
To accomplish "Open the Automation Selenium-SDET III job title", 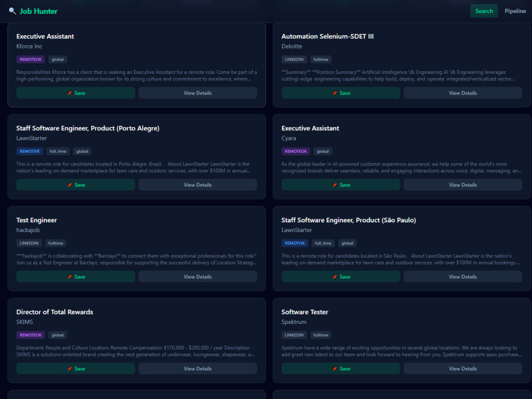I will [x=327, y=36].
